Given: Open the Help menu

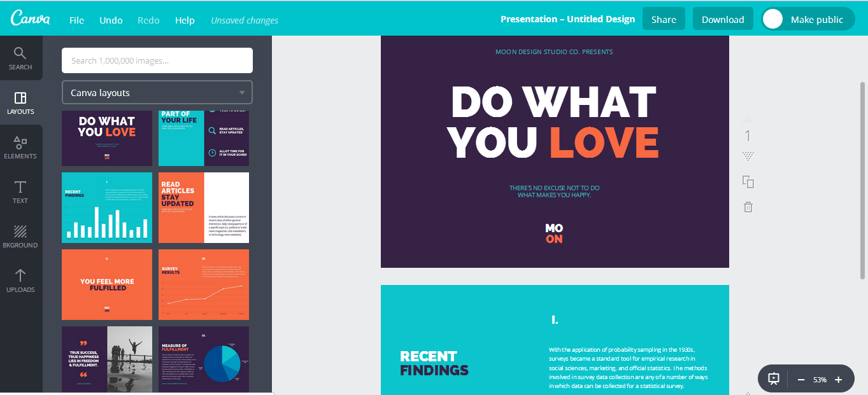Looking at the screenshot, I should 185,20.
